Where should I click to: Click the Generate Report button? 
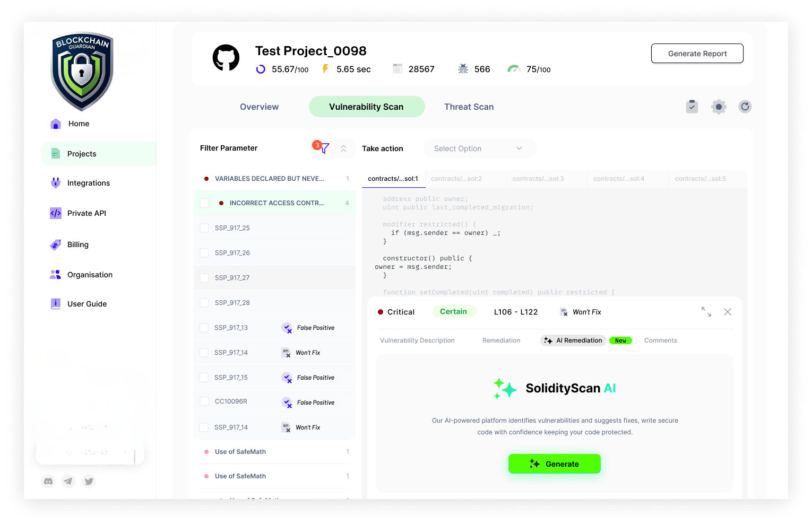coord(697,54)
